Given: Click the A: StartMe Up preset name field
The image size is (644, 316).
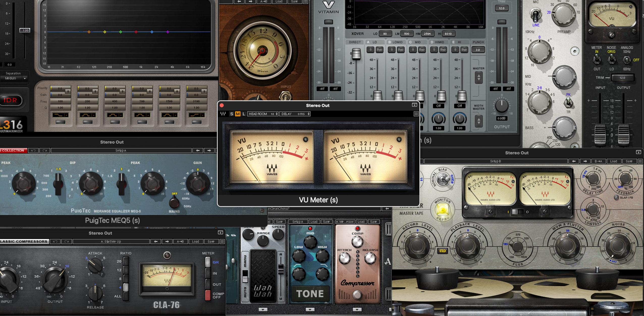Looking at the screenshot, I should (x=111, y=241).
